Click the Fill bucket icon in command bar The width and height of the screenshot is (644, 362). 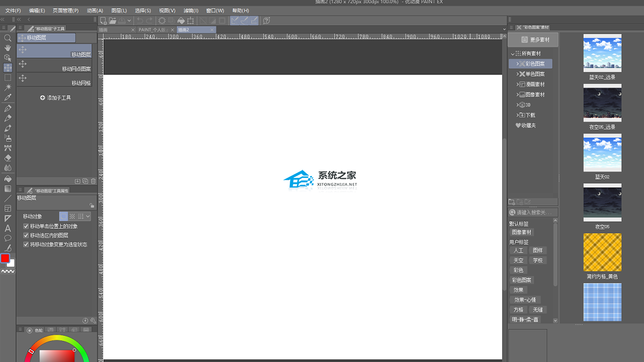(181, 21)
